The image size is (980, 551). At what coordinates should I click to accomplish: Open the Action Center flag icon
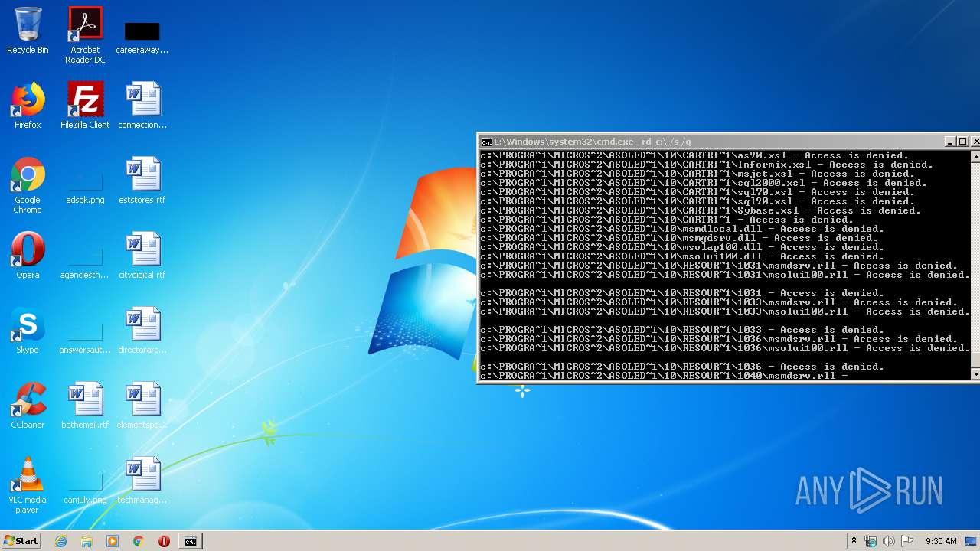(906, 541)
